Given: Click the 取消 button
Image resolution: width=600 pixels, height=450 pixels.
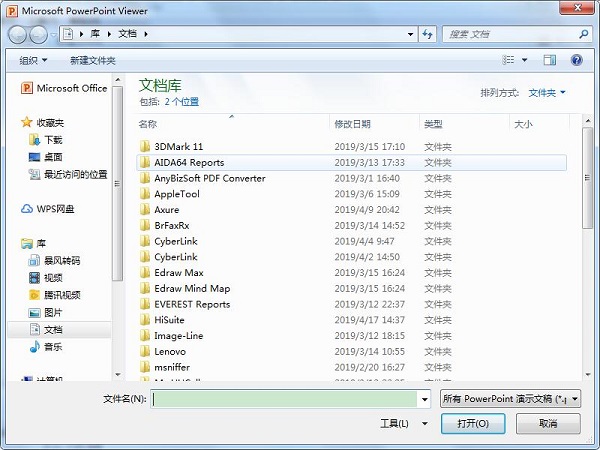Looking at the screenshot, I should tap(547, 423).
